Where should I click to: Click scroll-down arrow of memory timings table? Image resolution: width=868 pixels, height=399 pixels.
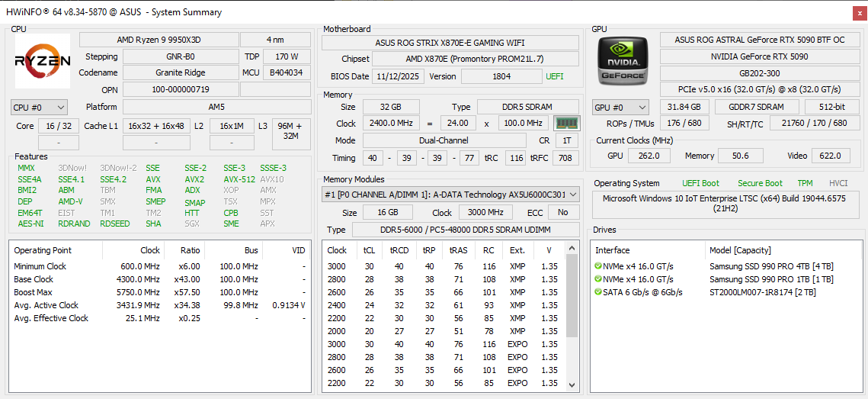point(572,385)
